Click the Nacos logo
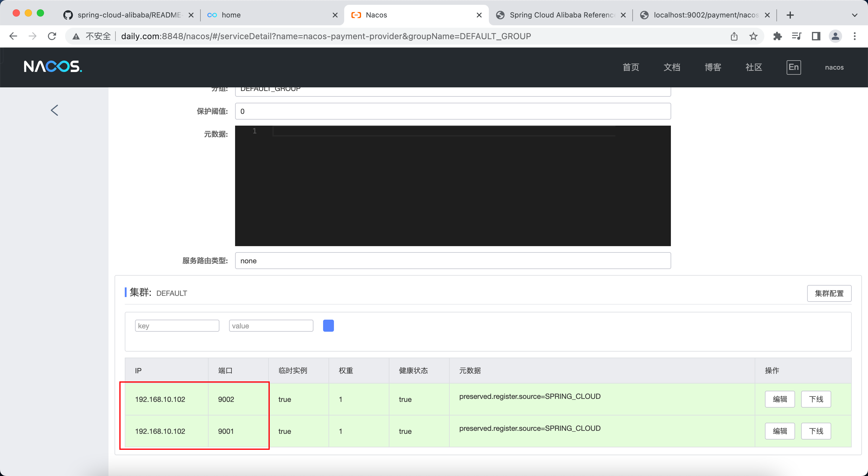Viewport: 868px width, 476px height. (53, 67)
